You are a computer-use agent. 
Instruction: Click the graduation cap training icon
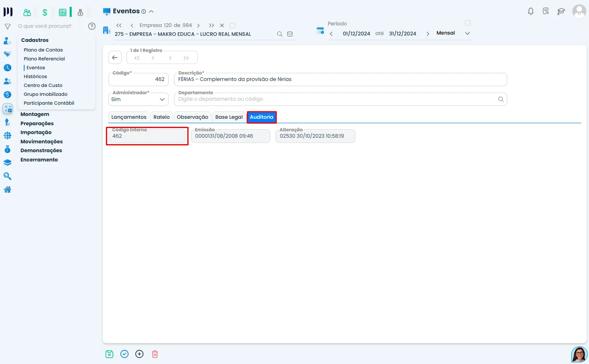click(561, 11)
